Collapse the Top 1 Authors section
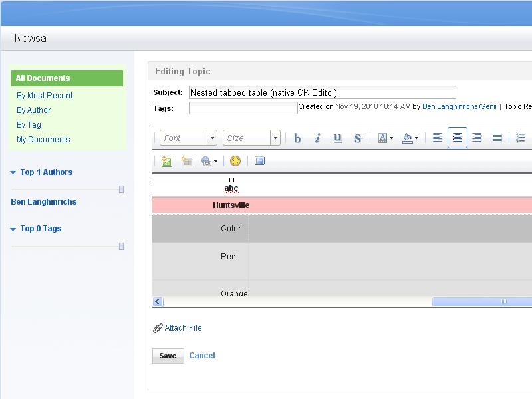The width and height of the screenshot is (532, 399). 13,172
